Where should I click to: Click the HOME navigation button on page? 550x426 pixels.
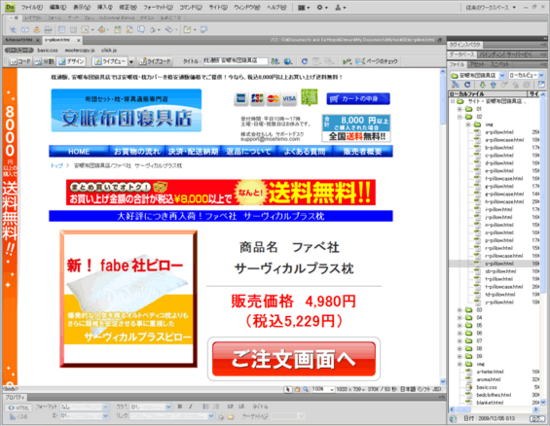pos(79,152)
